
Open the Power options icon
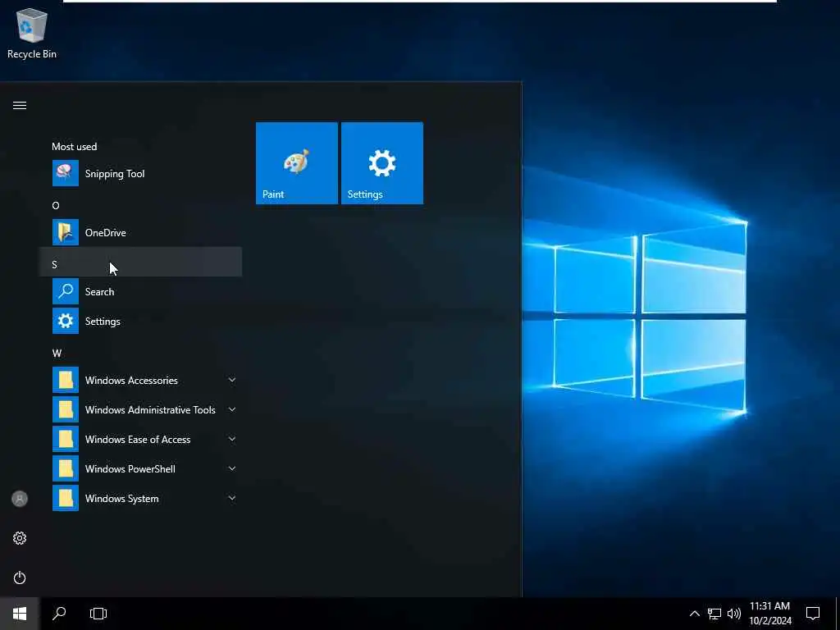click(20, 577)
